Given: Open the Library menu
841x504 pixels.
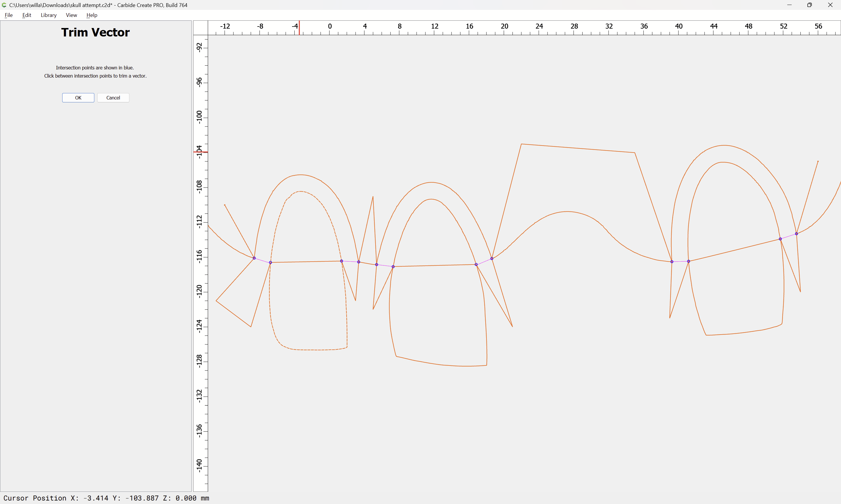Looking at the screenshot, I should [48, 15].
